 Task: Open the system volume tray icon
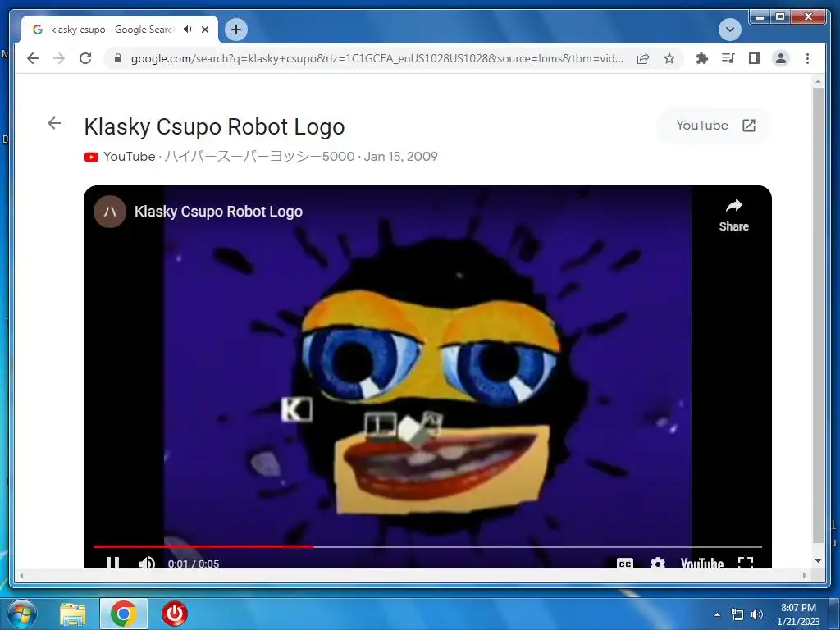pyautogui.click(x=757, y=614)
